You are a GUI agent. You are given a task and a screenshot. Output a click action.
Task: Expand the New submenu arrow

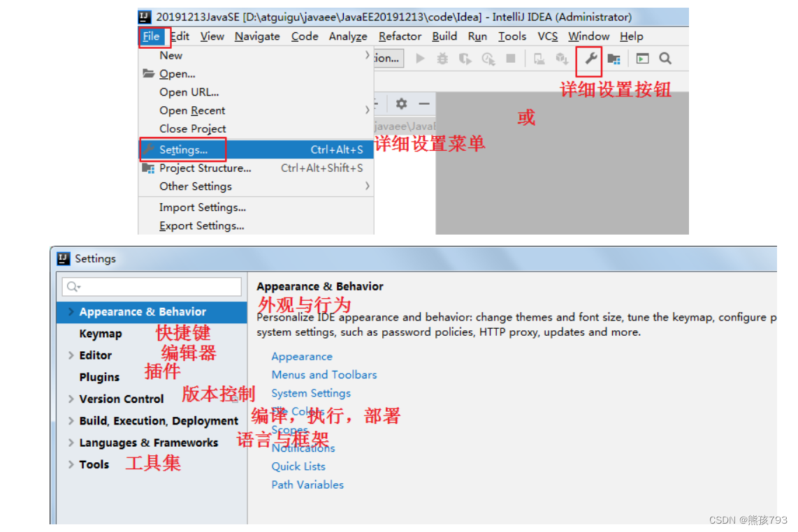367,55
